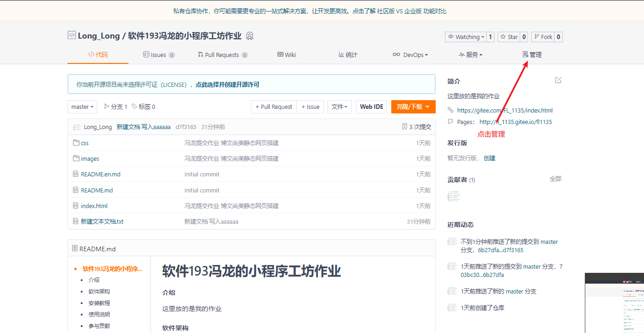The width and height of the screenshot is (644, 333).
Task: Click the images folder icon
Action: (x=76, y=158)
